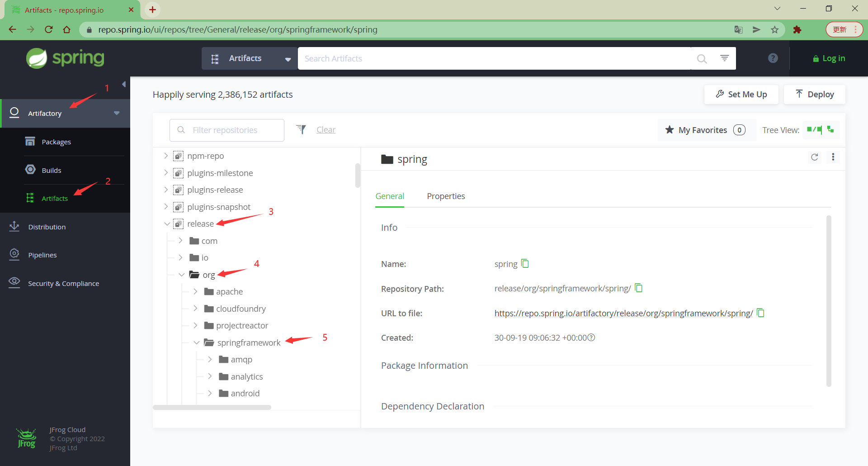Open the spring folder actions menu
Screen dimensions: 868x466
click(833, 157)
